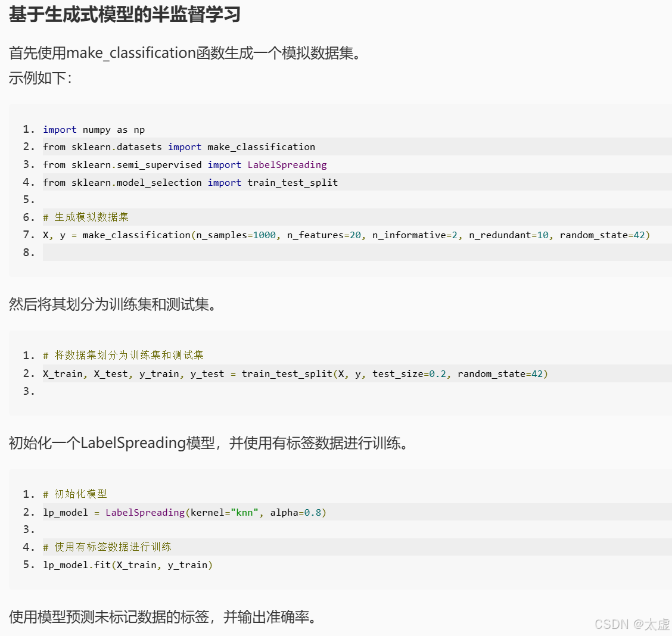Click the paragraph mentioning make_classification函数
The height and width of the screenshot is (636, 672).
pos(185,53)
